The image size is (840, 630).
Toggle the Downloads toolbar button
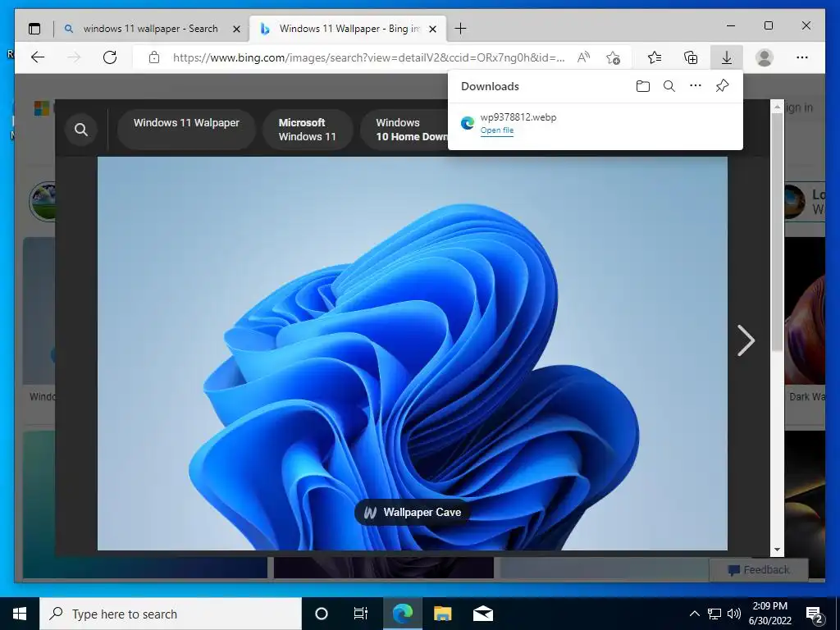[x=727, y=57]
